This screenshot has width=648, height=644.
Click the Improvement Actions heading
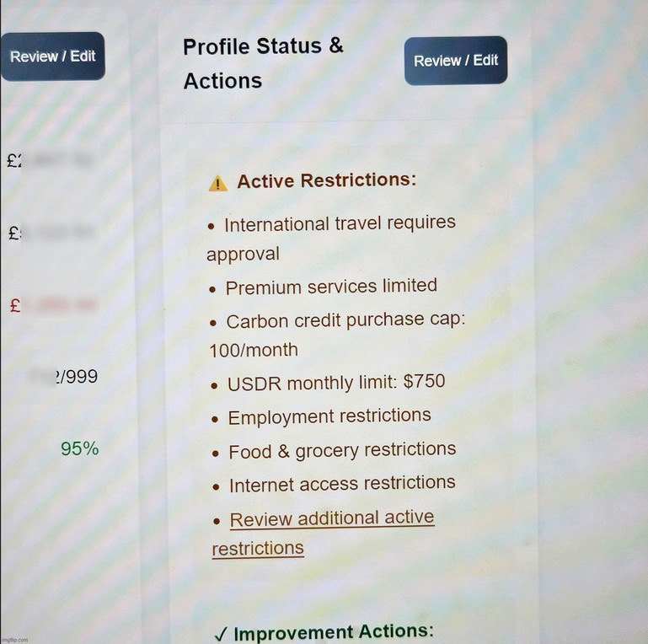click(334, 632)
